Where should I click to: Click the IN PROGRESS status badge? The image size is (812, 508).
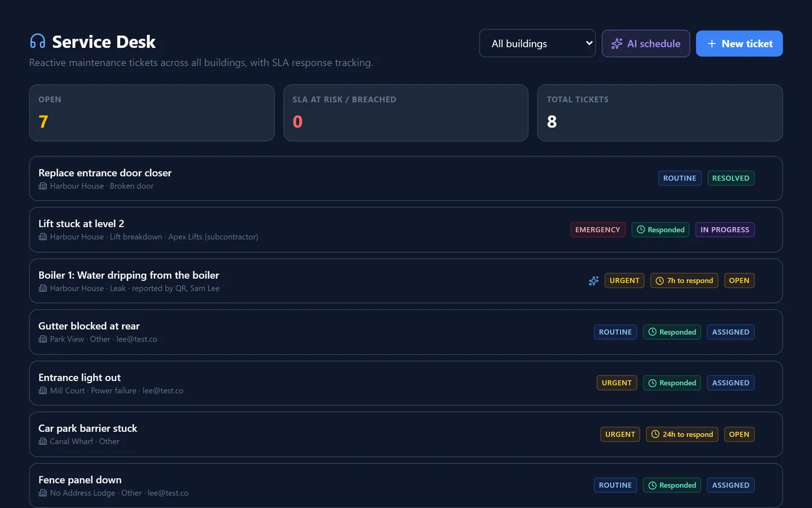725,230
